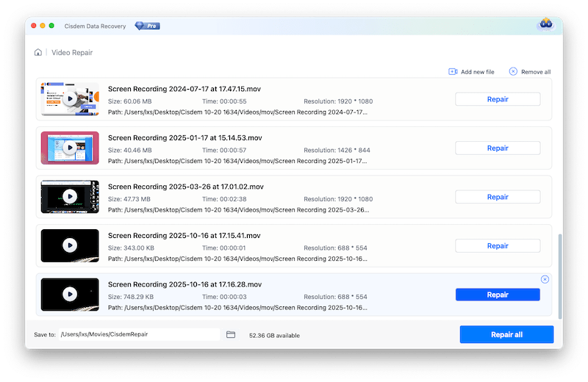Click the Repair all button
Image resolution: width=588 pixels, height=382 pixels.
[506, 335]
